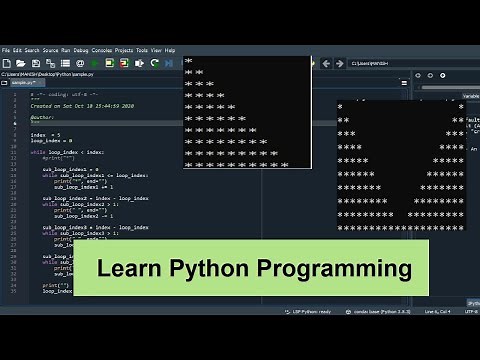Click the open file folder icon
This screenshot has width=480, height=360.
coord(21,63)
